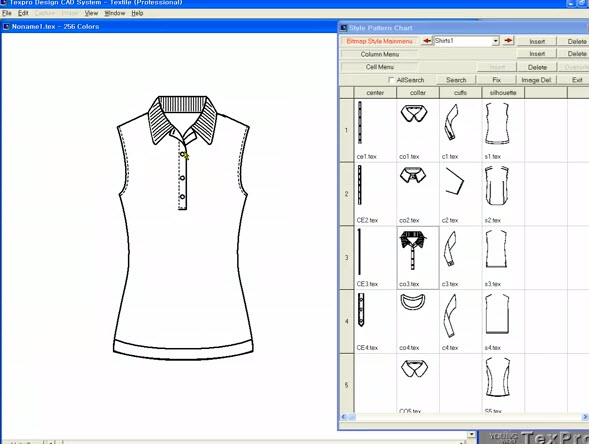Select the c4.tex sleeve thumbnail

click(450, 316)
